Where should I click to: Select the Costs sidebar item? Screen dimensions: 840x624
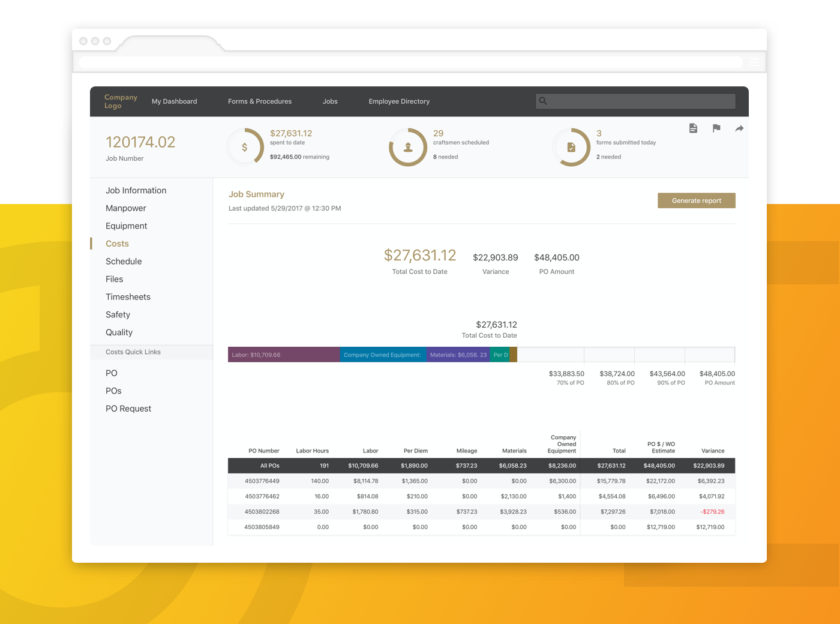point(117,244)
